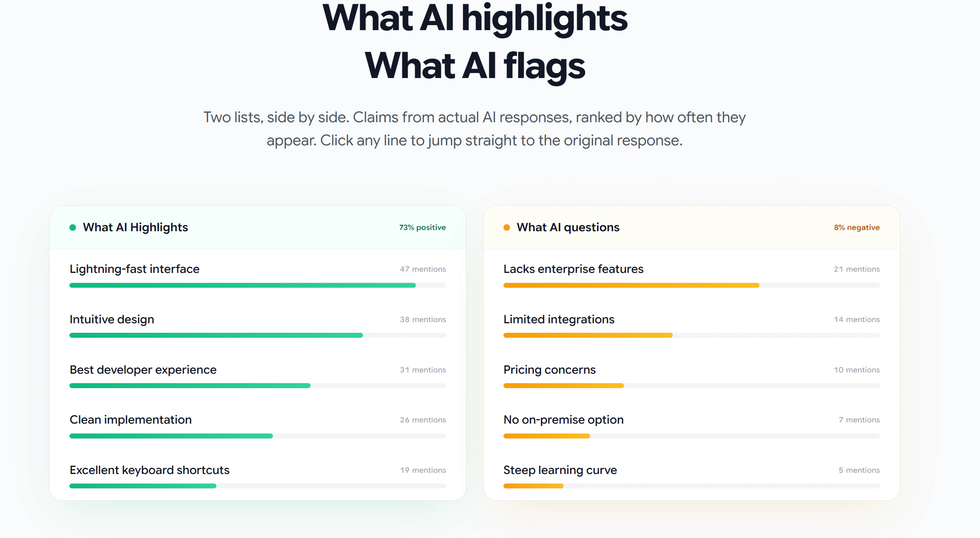Open the "Lacks enterprise features" claim
The image size is (980, 538).
(573, 269)
